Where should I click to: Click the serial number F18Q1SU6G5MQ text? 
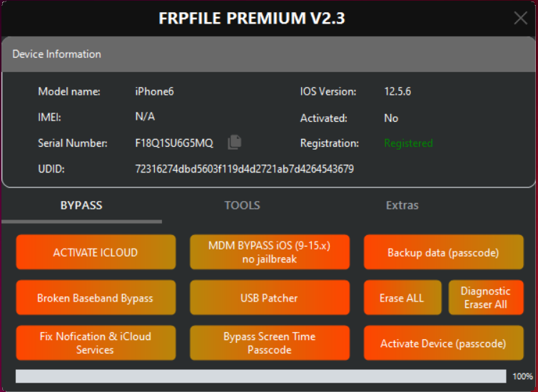[x=174, y=143]
